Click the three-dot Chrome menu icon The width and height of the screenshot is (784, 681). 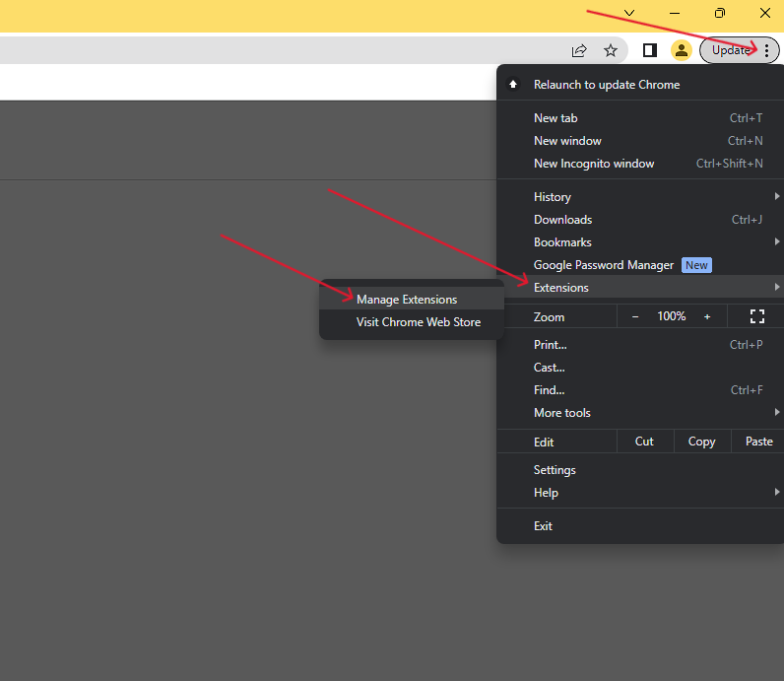766,50
